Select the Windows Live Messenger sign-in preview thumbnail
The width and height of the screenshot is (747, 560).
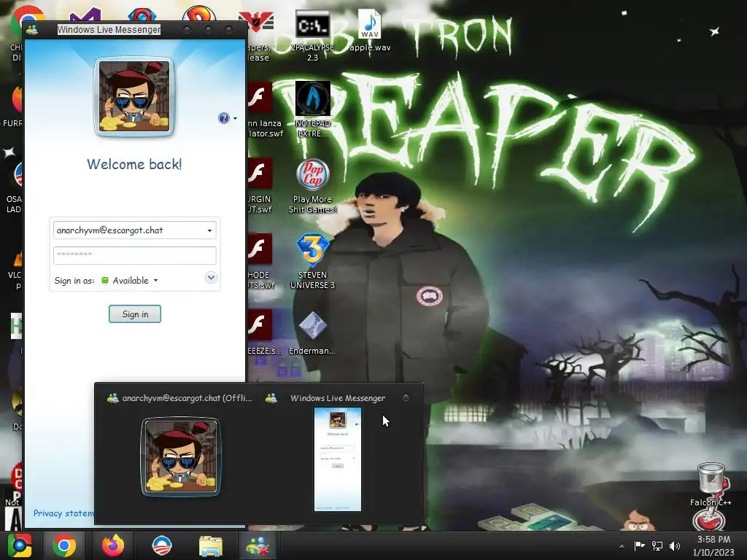pyautogui.click(x=338, y=459)
